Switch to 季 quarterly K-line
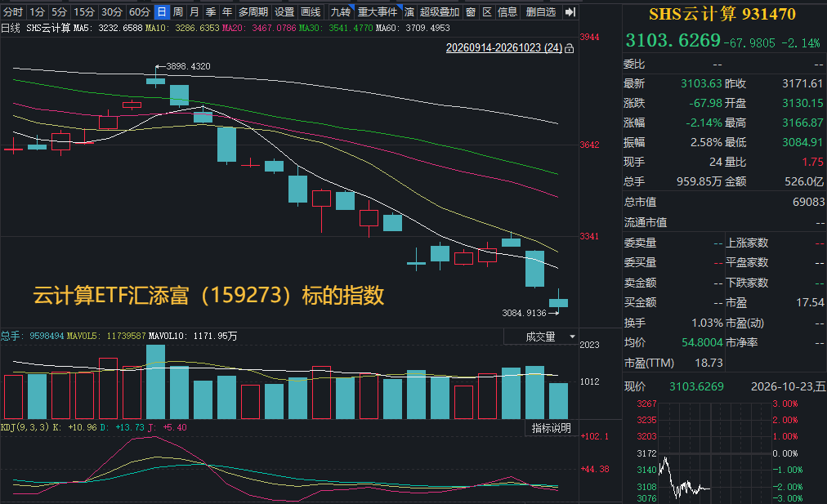 pos(211,12)
